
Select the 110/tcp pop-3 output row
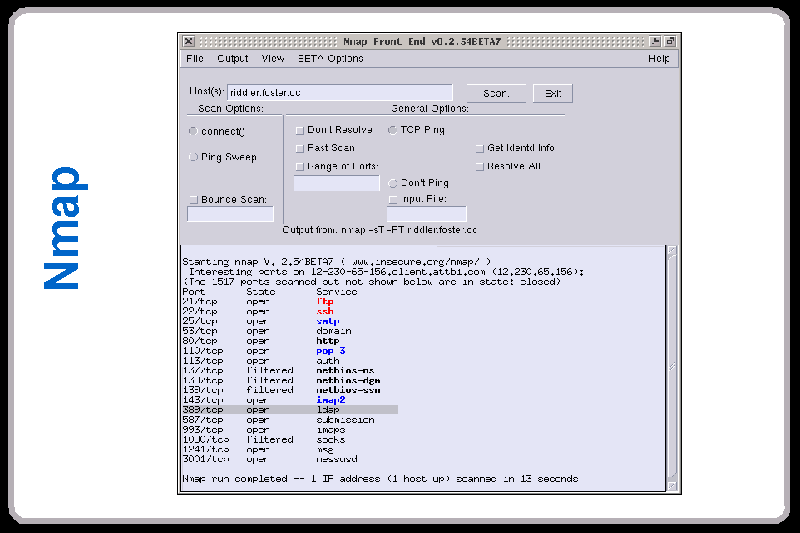264,351
